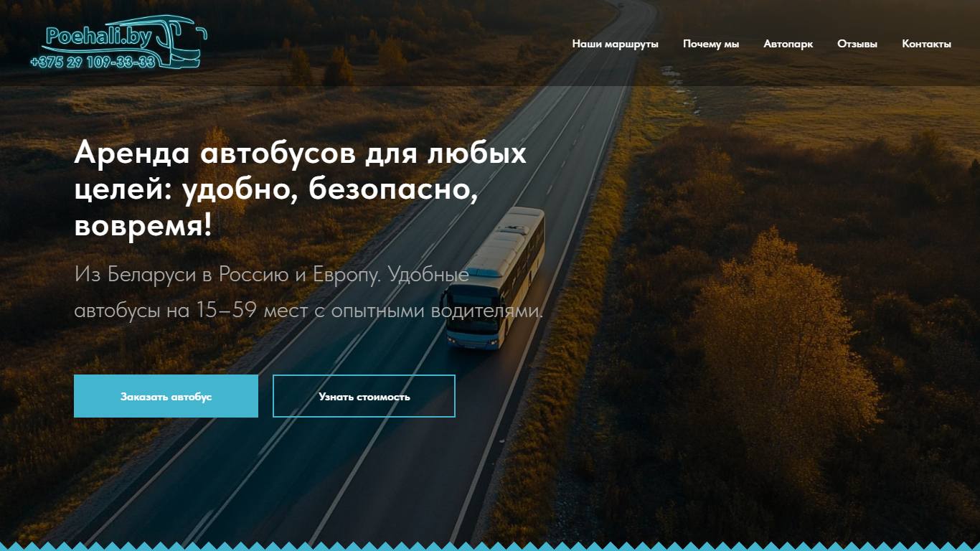The height and width of the screenshot is (551, 980).
Task: Jump to the Отзывы section
Action: [x=857, y=44]
